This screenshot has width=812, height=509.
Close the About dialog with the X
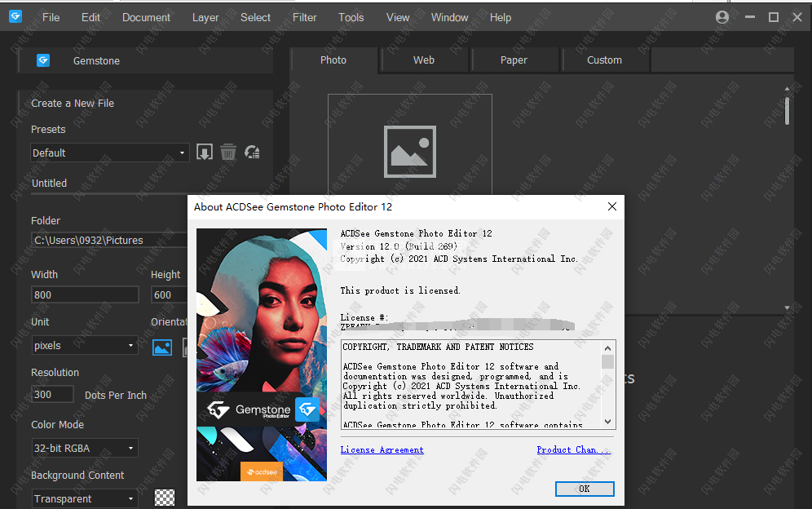(611, 207)
